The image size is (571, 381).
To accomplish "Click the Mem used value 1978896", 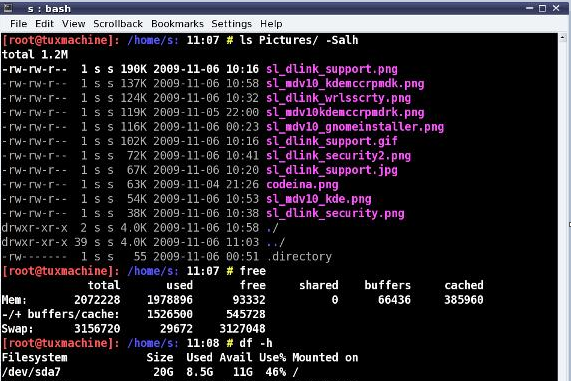I will (x=170, y=300).
